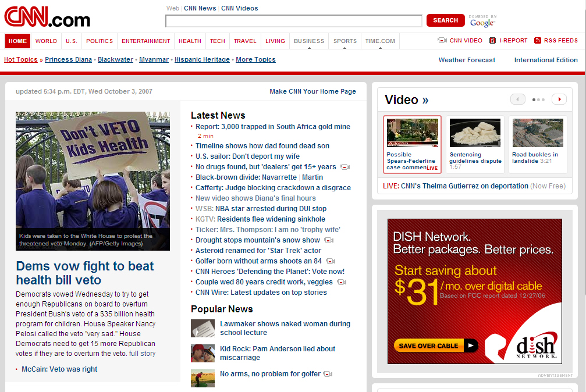
Task: Expand the Time.com menu
Action: [x=380, y=41]
